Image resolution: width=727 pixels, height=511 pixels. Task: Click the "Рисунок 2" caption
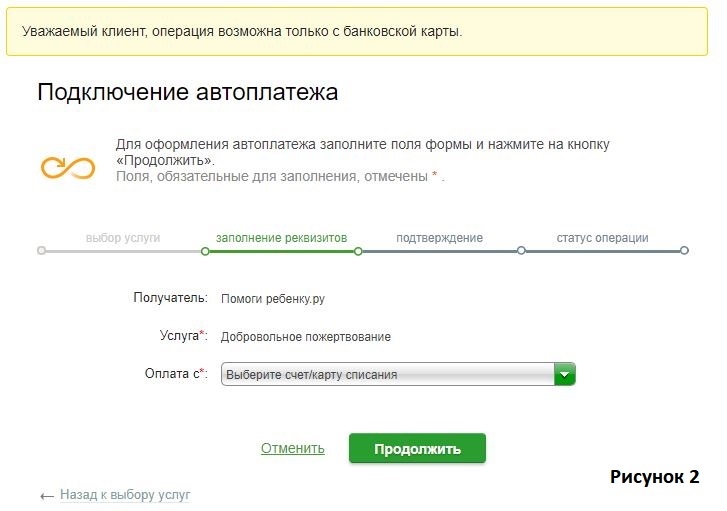click(654, 476)
